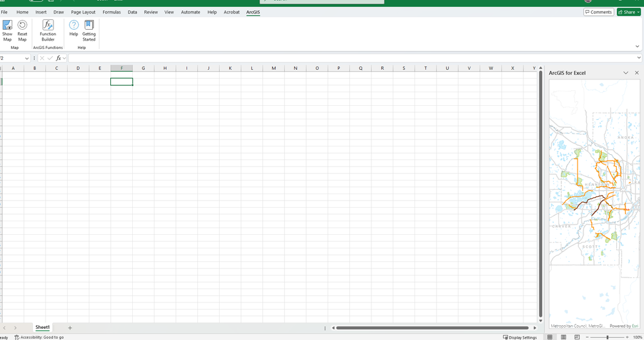Click the Search box in title bar
The height and width of the screenshot is (340, 644).
[322, 1]
